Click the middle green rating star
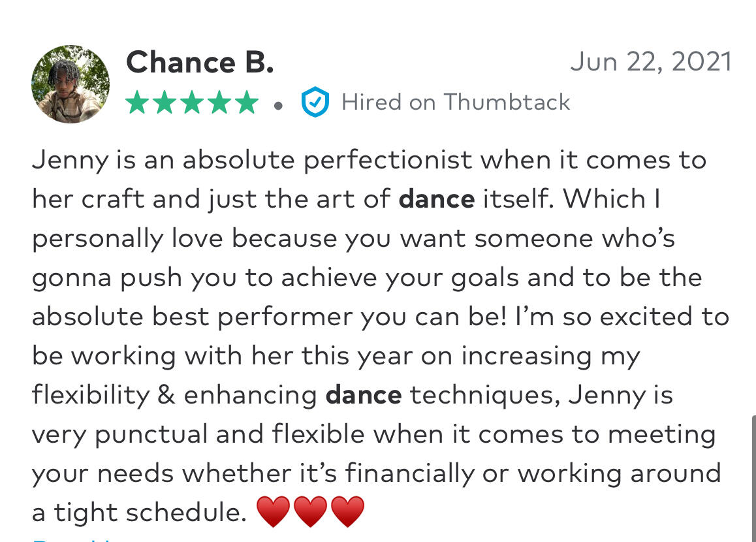Screen dimensions: 756x542 pyautogui.click(x=192, y=103)
